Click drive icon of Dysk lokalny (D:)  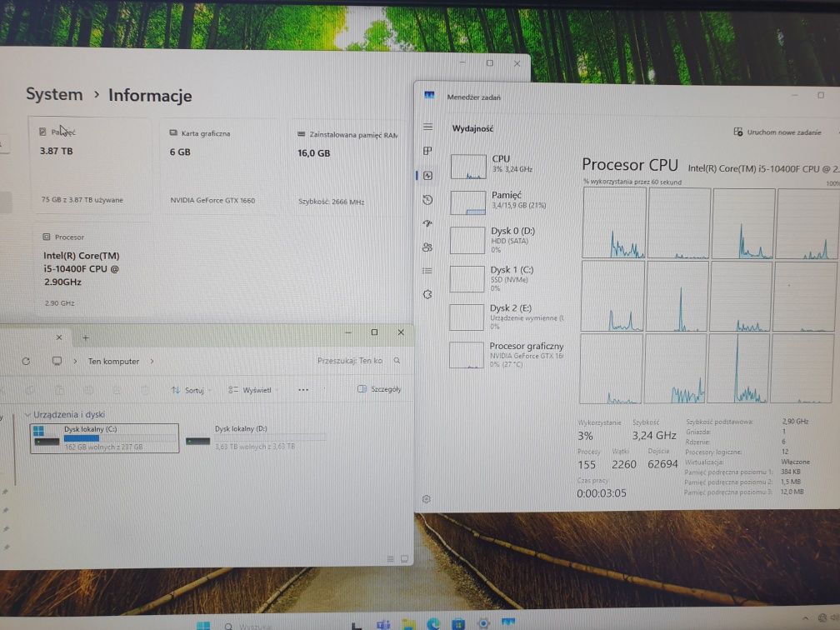197,441
